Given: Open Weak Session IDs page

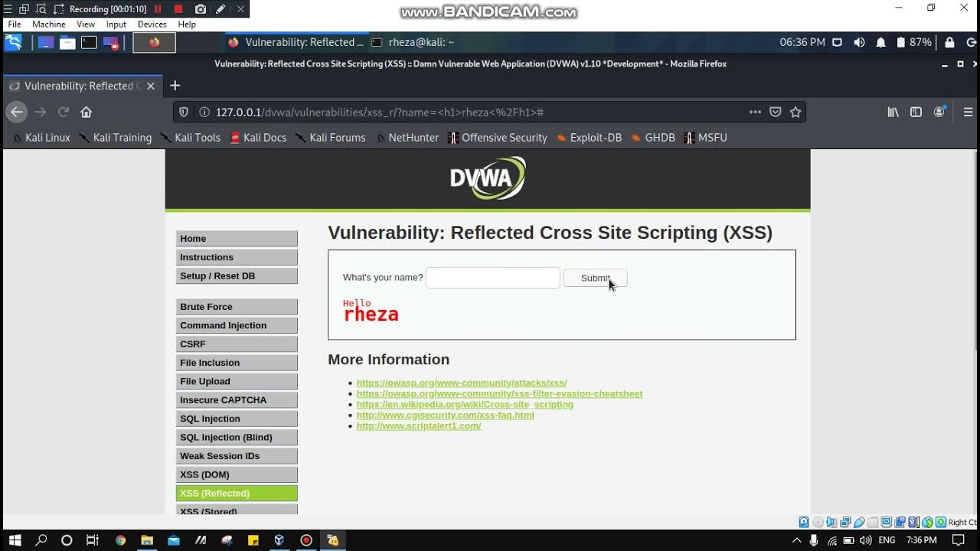Looking at the screenshot, I should [237, 456].
